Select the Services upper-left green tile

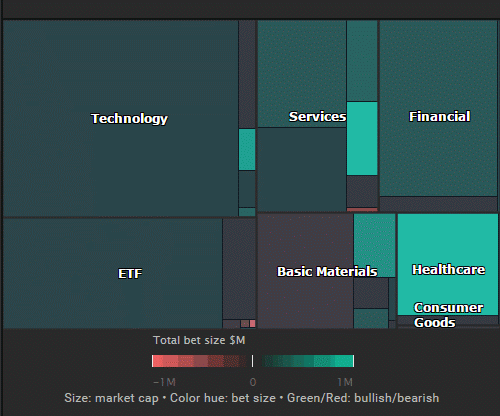point(302,74)
